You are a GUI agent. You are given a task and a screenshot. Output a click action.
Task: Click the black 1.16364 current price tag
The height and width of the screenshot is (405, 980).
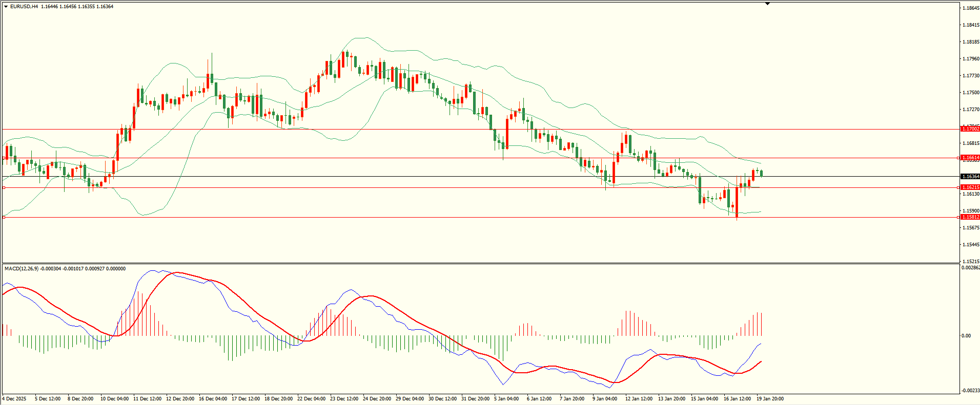[x=970, y=177]
